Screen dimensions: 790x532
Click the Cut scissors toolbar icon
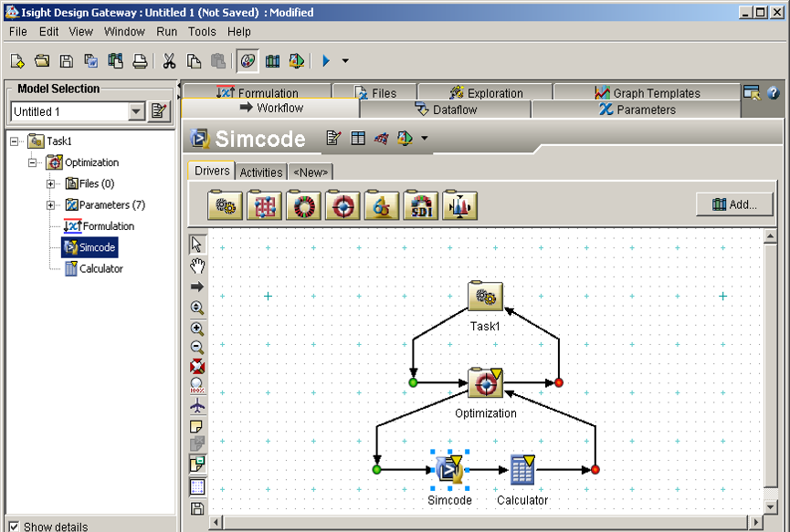click(169, 61)
